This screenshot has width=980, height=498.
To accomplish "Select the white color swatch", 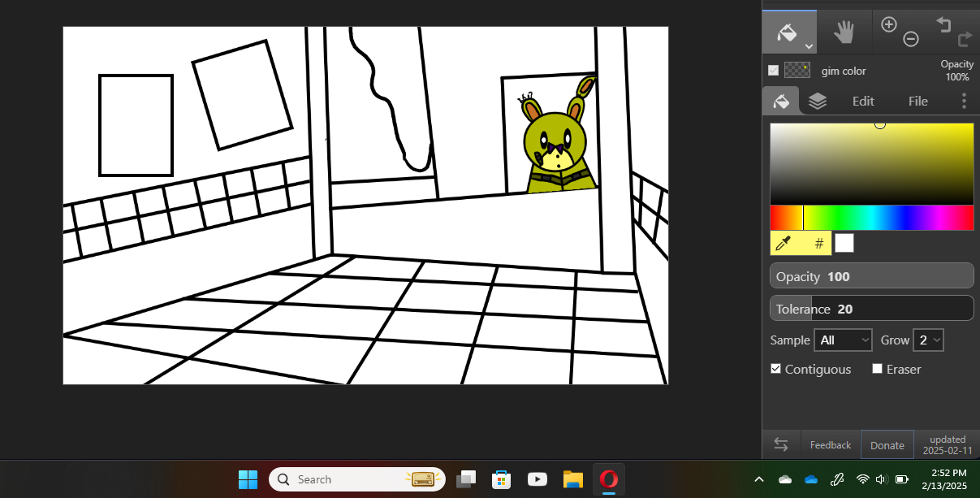I will [844, 243].
